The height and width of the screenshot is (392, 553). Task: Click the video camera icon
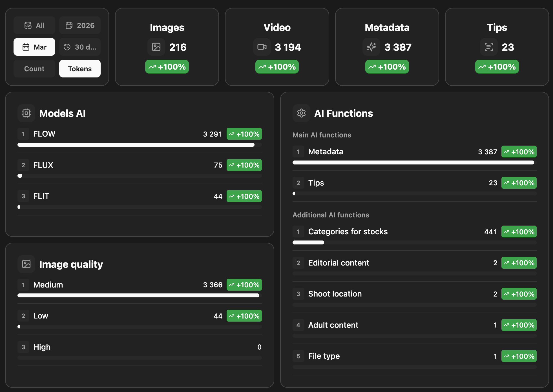262,47
